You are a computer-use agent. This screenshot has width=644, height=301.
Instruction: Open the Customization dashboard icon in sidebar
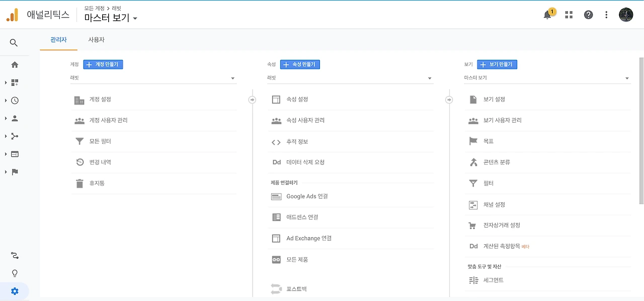tap(15, 82)
